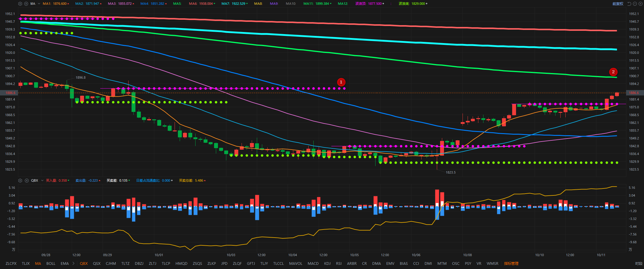
Task: Click 买卖总差 5.486 label
Action: click(192, 180)
